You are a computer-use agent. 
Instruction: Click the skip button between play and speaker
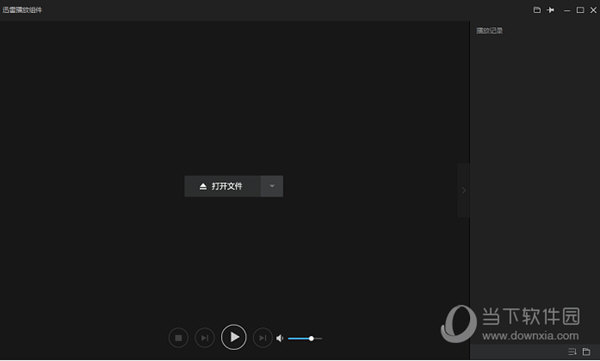click(x=262, y=338)
